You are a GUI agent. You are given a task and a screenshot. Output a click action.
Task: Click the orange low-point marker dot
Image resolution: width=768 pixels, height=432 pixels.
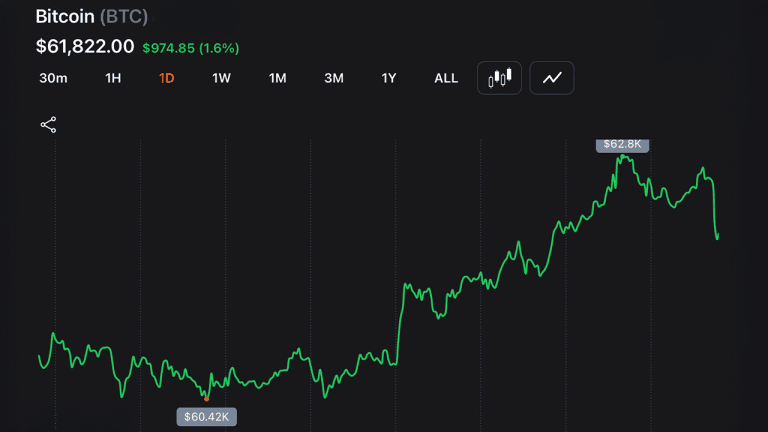click(x=206, y=399)
